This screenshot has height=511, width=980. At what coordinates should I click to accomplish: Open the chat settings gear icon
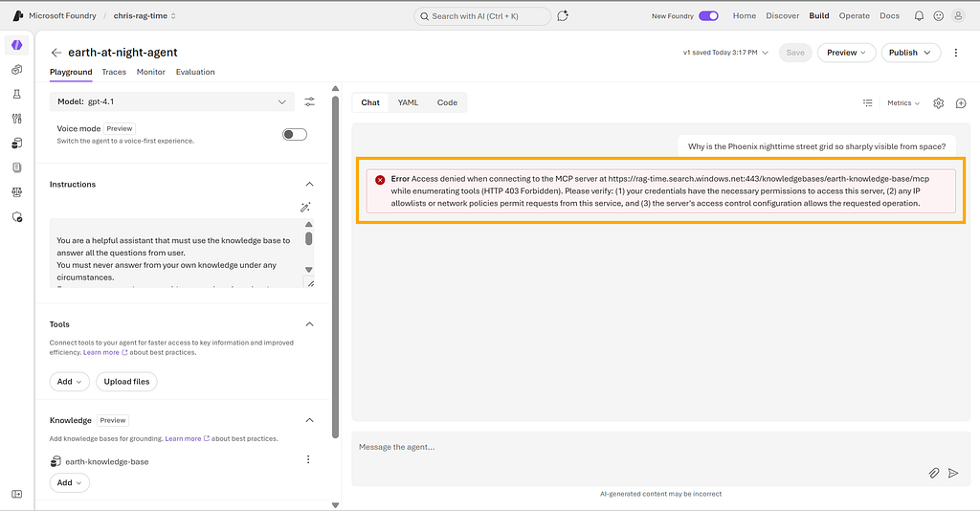(x=938, y=103)
